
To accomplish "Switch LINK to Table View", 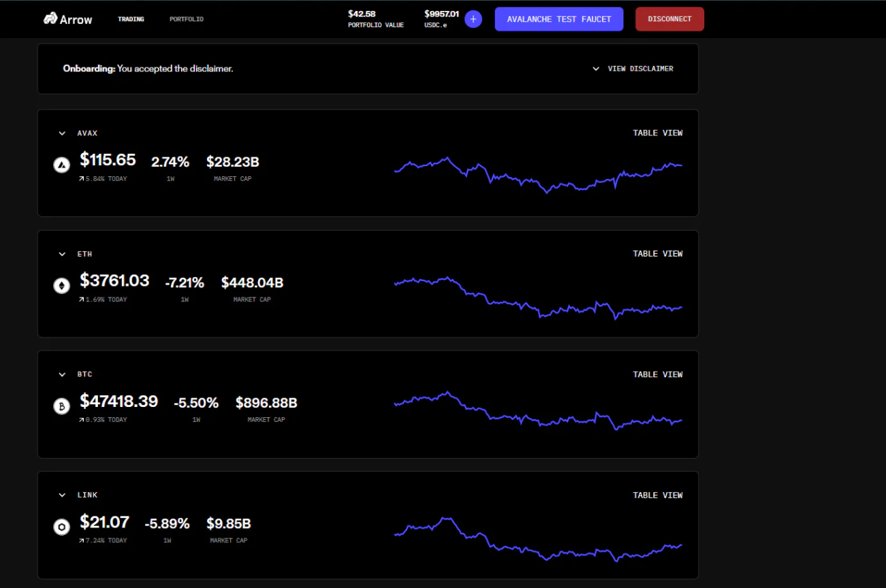I will (x=657, y=495).
